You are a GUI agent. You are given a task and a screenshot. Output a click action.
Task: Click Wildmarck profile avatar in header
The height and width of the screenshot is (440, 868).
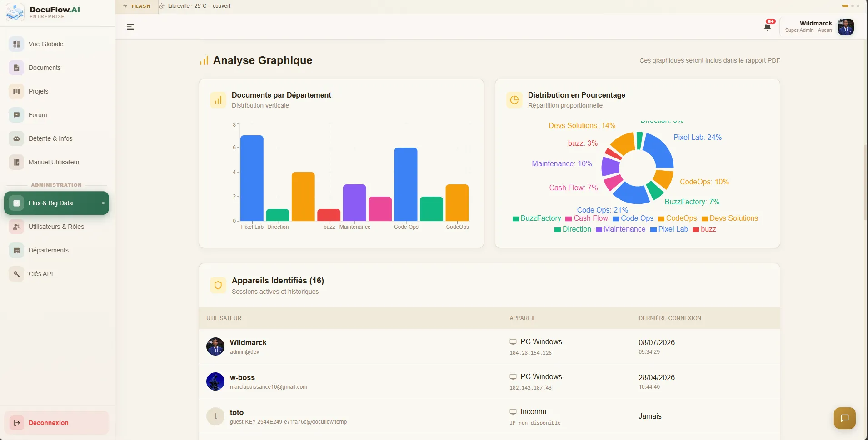pyautogui.click(x=846, y=27)
